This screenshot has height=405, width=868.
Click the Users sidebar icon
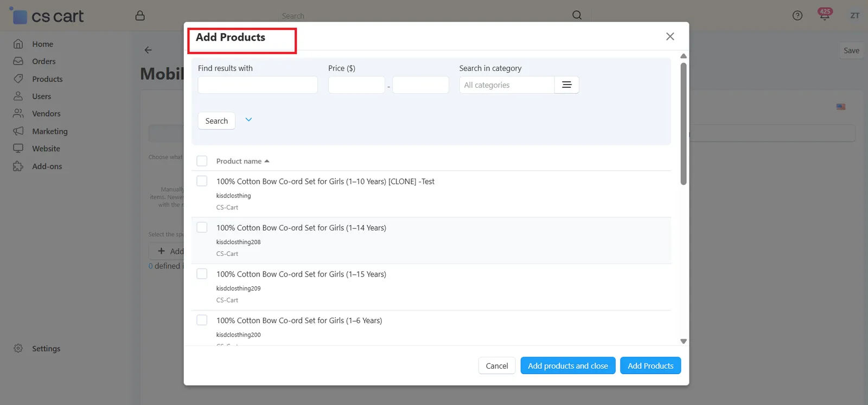tap(18, 96)
